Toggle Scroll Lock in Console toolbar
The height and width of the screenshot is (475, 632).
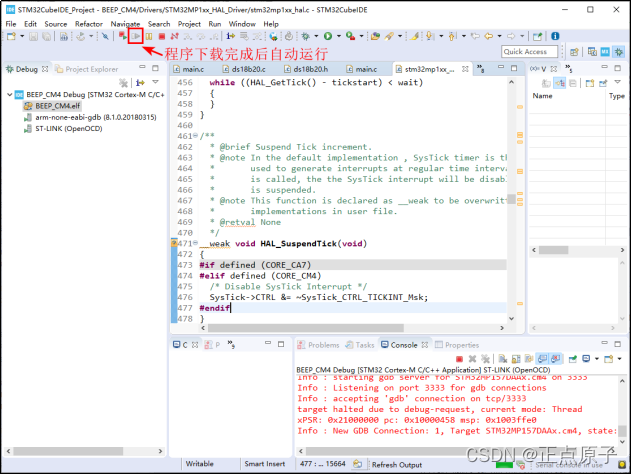pyautogui.click(x=516, y=359)
